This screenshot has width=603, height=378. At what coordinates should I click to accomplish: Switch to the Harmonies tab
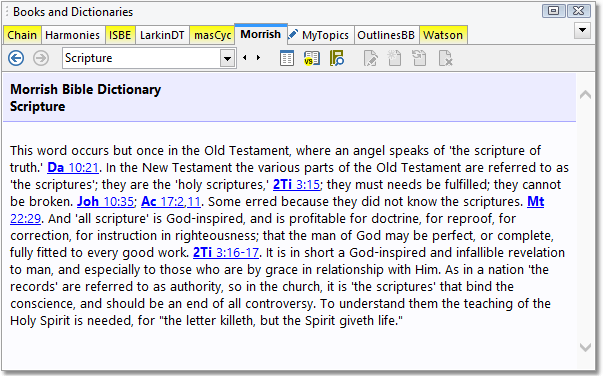pos(72,35)
